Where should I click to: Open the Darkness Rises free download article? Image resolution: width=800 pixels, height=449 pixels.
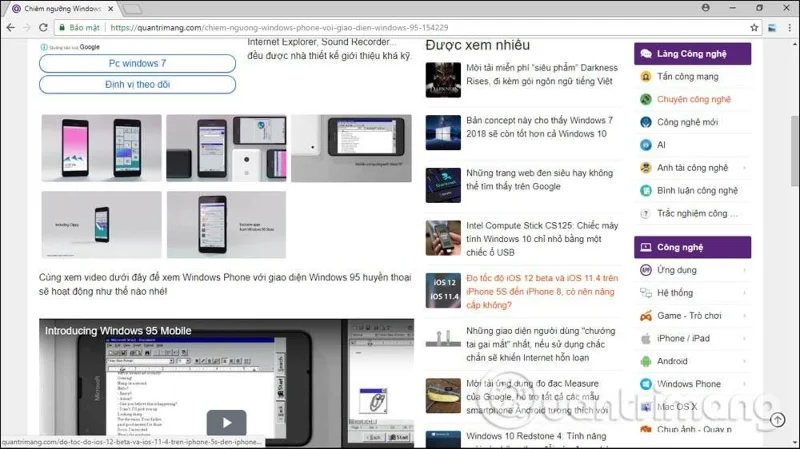click(541, 74)
